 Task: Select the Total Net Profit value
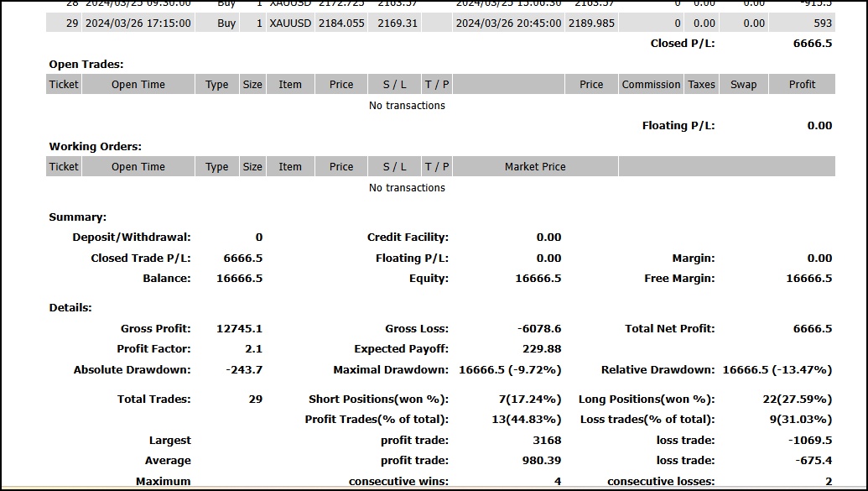(x=812, y=329)
